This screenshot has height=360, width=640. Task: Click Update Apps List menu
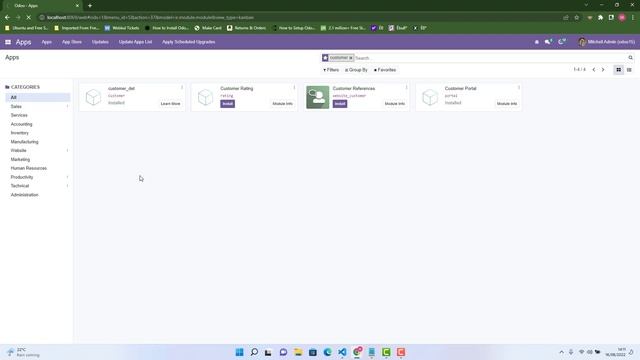coord(136,42)
